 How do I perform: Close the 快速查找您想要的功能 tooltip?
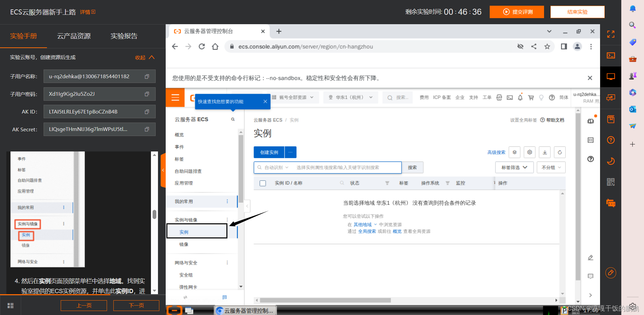(265, 101)
